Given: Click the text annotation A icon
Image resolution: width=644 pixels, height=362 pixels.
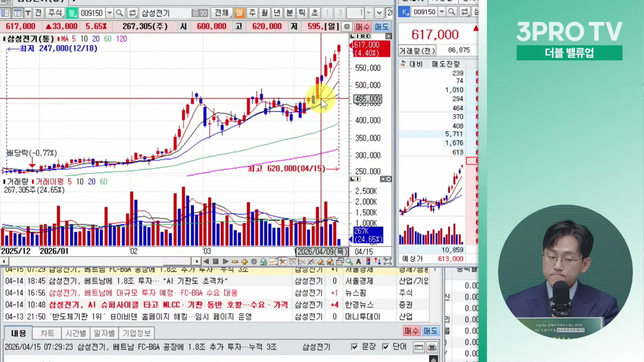Looking at the screenshot, I should click(x=359, y=261).
